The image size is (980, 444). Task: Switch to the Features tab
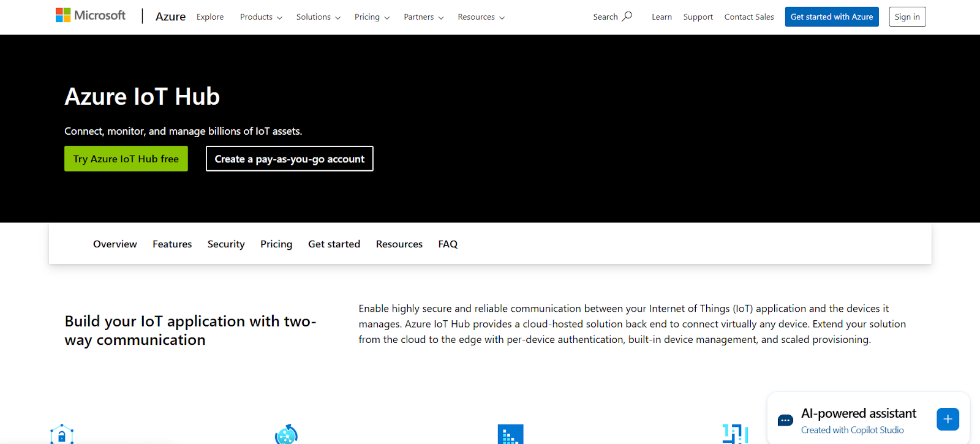172,244
